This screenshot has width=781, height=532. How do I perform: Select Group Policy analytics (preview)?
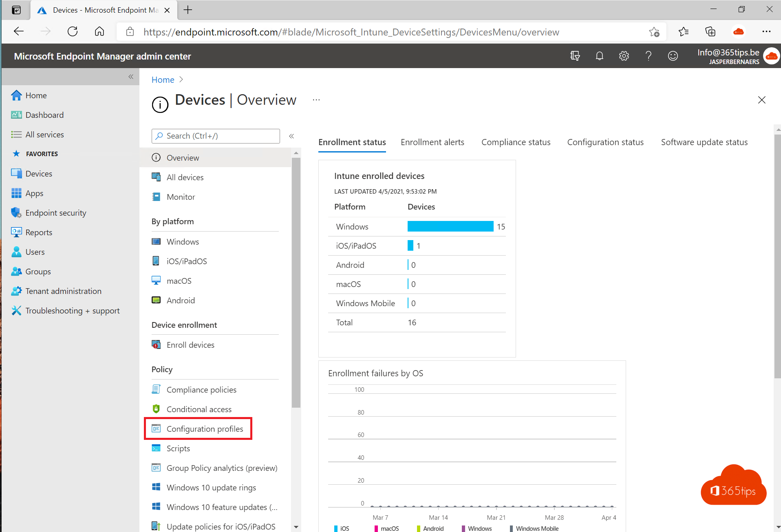tap(222, 468)
